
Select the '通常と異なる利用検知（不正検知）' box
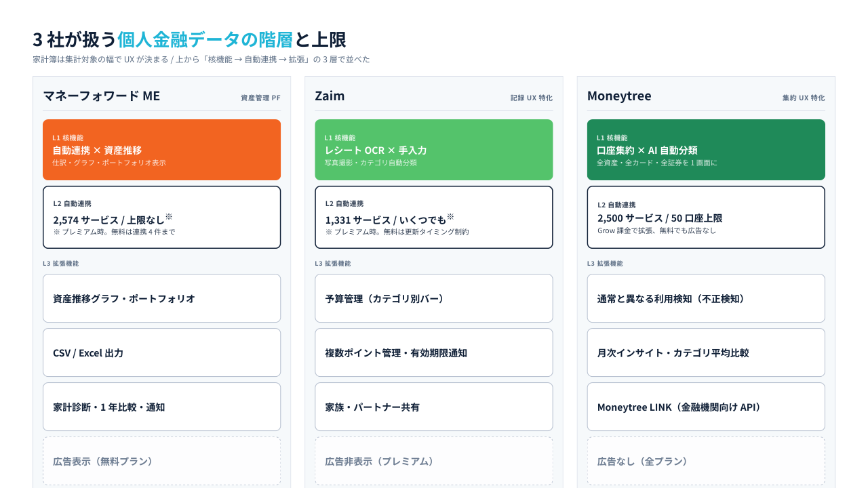[706, 298]
